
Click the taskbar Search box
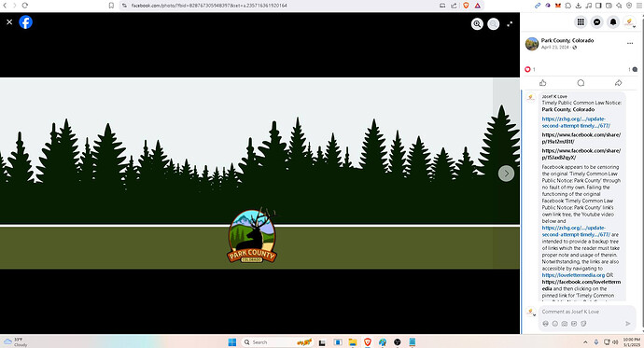click(277, 341)
